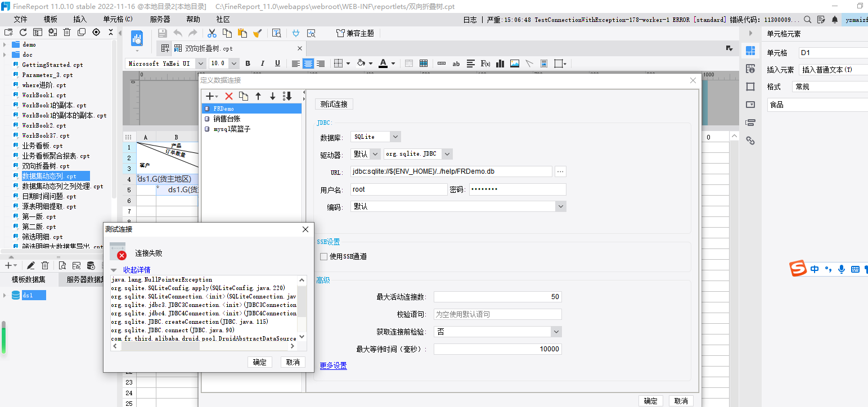Insert formula with F(x) icon

point(485,64)
